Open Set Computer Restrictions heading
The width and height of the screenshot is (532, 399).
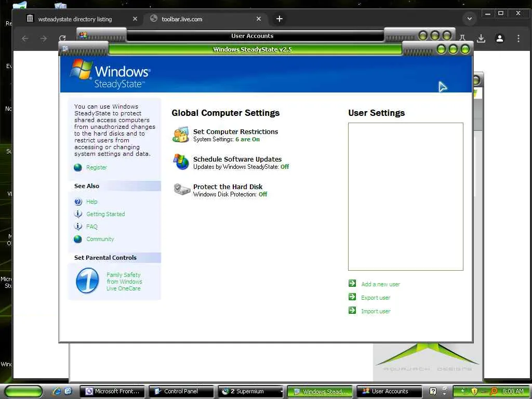click(x=235, y=131)
